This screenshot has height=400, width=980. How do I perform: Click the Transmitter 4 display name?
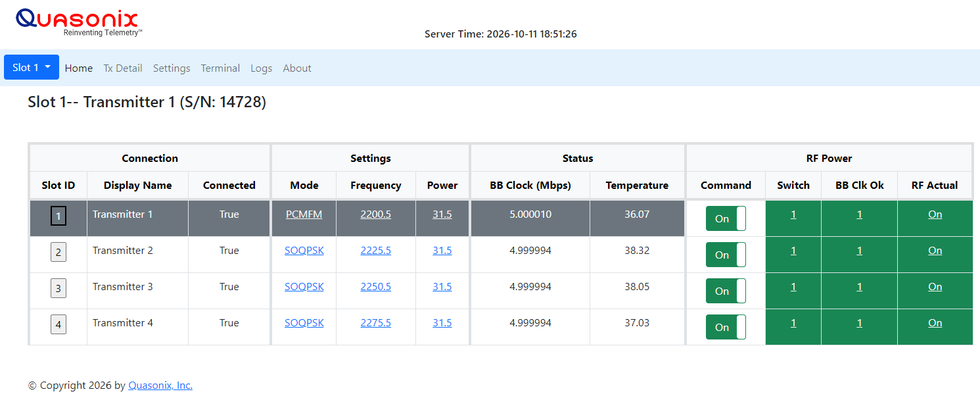[x=123, y=323]
